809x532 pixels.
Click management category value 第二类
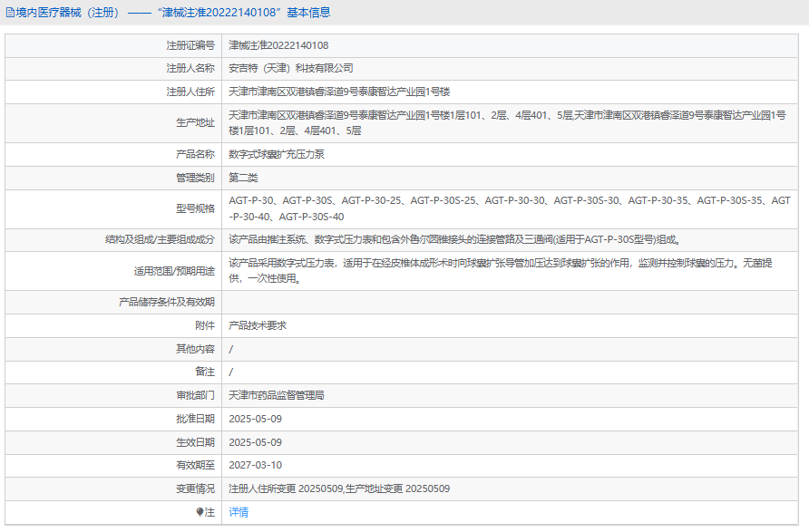tap(243, 178)
